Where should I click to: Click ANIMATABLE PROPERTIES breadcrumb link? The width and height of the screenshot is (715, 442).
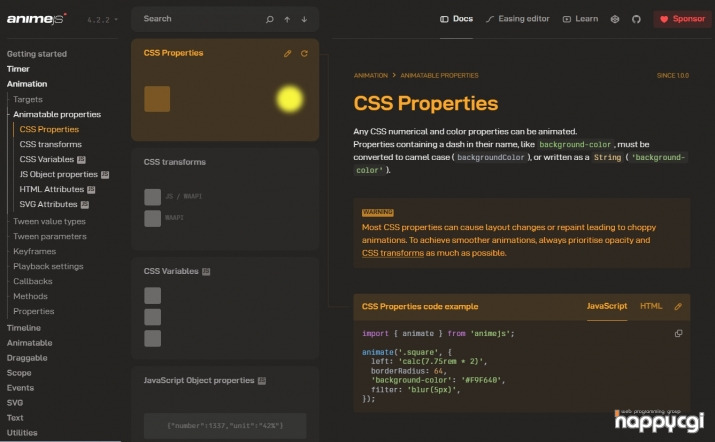439,76
